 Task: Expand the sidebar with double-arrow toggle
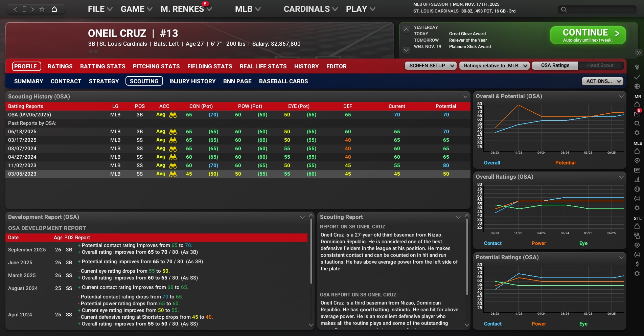click(x=639, y=53)
